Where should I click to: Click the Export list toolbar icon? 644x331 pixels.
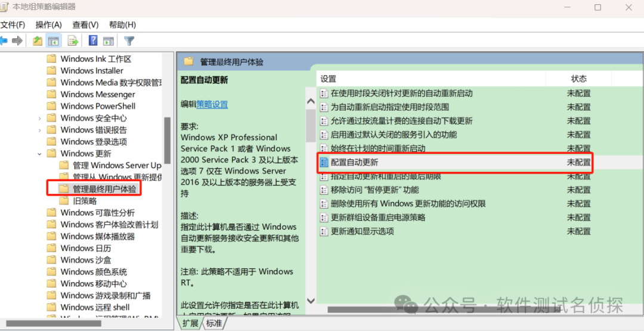73,41
